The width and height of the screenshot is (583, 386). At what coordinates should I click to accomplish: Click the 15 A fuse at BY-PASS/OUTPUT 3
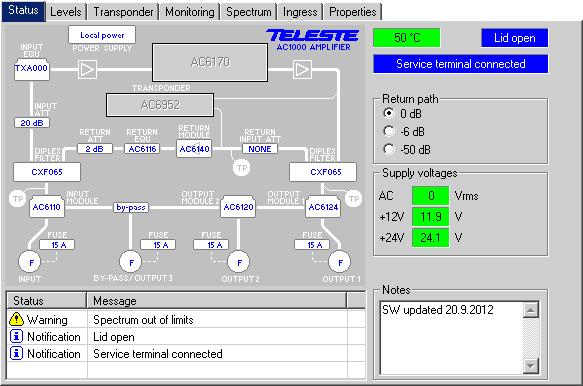[158, 245]
